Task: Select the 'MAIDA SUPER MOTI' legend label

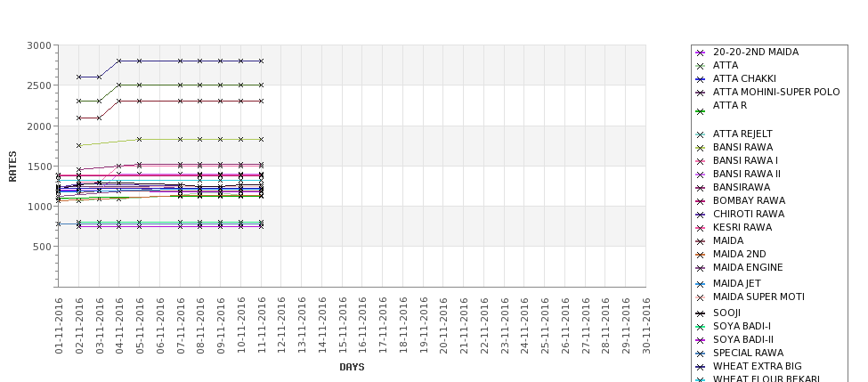Action: (x=758, y=297)
